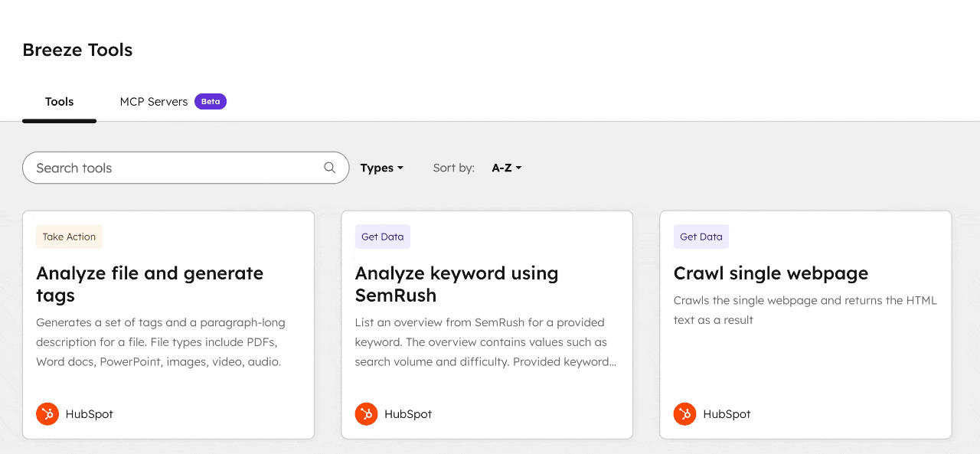Open the Types filter dropdown
This screenshot has height=454, width=980.
click(x=381, y=168)
